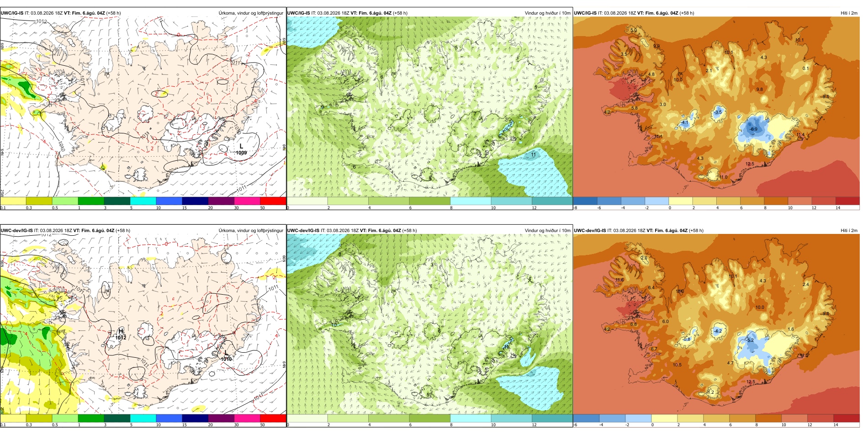
Task: Click the '5.8' temperature value on UWC map
Action: tap(634, 108)
